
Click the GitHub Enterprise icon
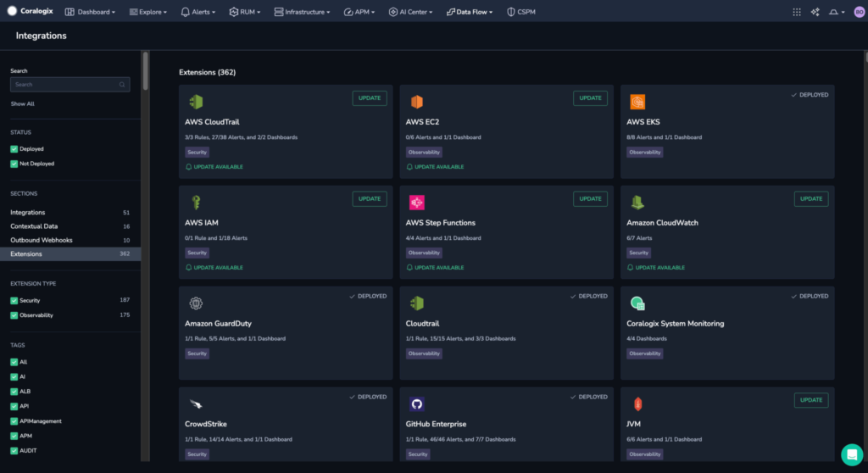tap(417, 403)
